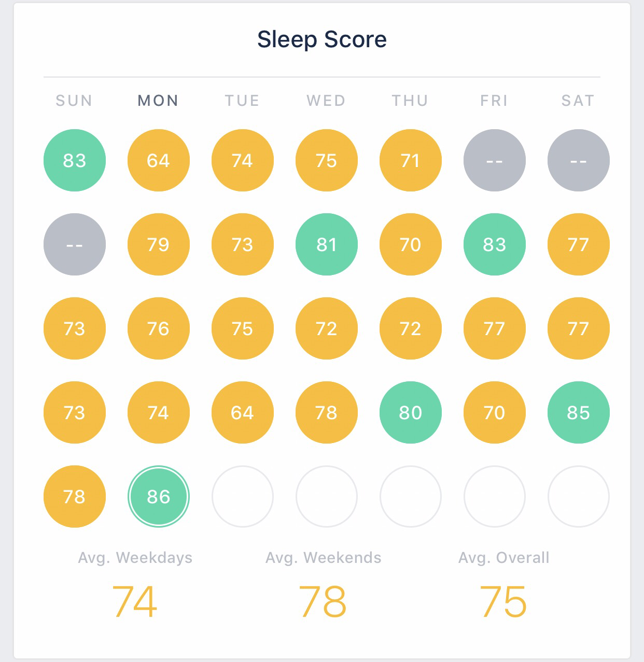Tap the gray no-data circle under Sunday
The image size is (644, 662).
pos(74,244)
